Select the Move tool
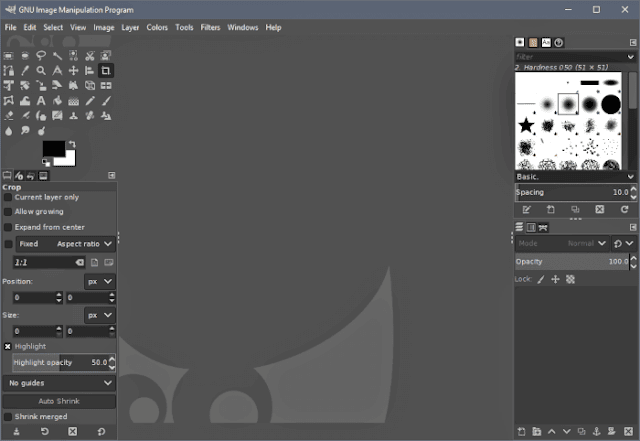 click(x=73, y=71)
